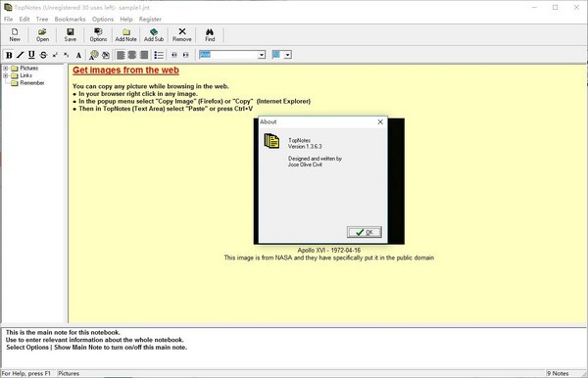Toggle underline formatting
Screen dimensions: 588x378
pyautogui.click(x=31, y=55)
